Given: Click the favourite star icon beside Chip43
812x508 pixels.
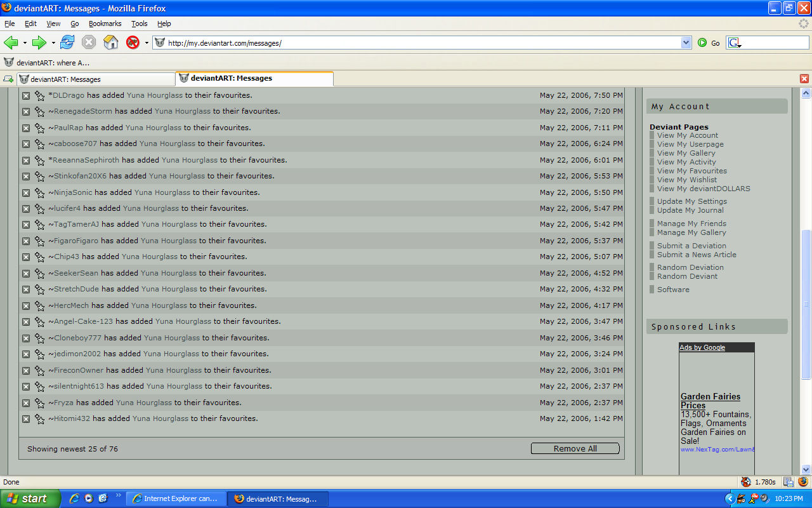Looking at the screenshot, I should (x=39, y=257).
